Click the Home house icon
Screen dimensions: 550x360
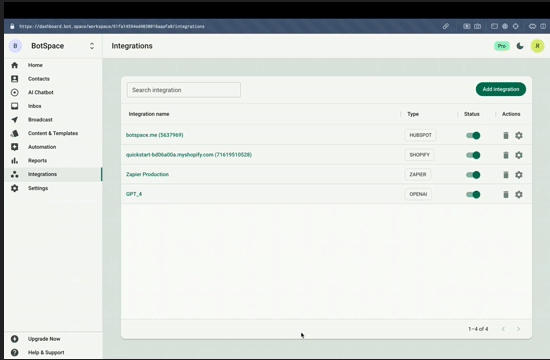14,65
